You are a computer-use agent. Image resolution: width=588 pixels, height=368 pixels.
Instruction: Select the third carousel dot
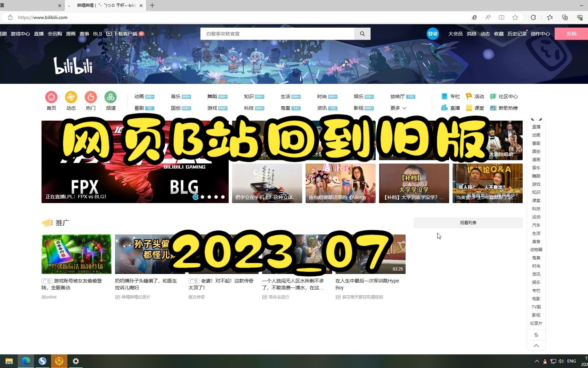point(209,197)
